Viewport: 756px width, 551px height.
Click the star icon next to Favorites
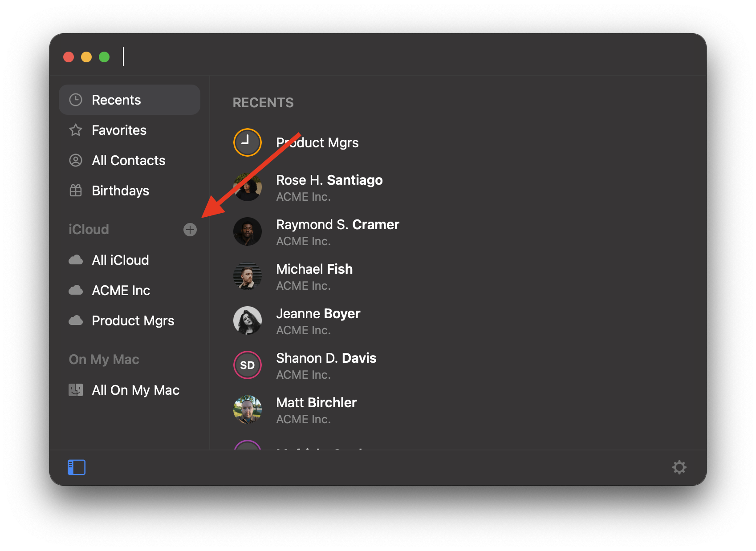coord(76,130)
